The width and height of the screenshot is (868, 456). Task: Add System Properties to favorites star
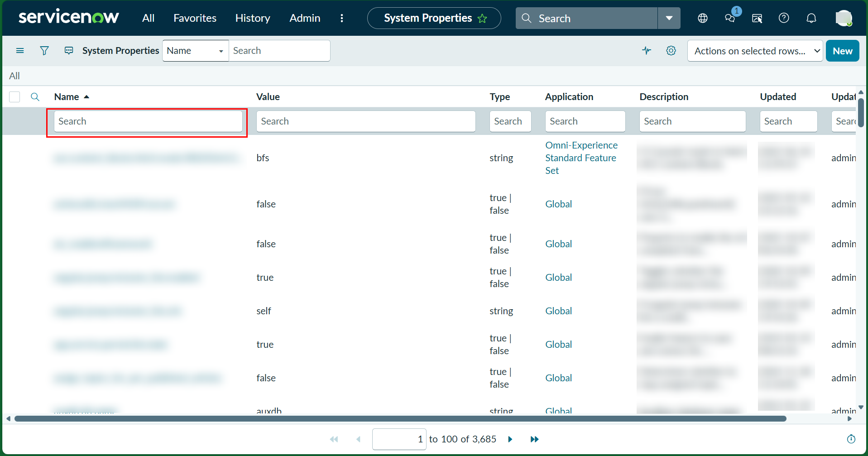tap(482, 19)
